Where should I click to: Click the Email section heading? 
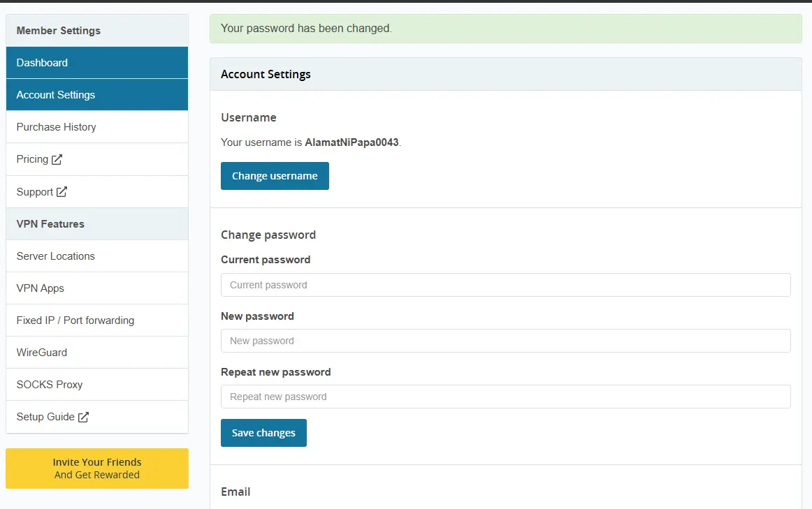[x=235, y=492]
